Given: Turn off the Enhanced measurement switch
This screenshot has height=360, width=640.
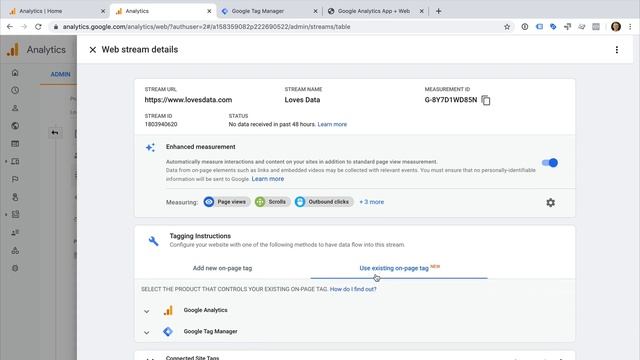Looking at the screenshot, I should point(550,163).
